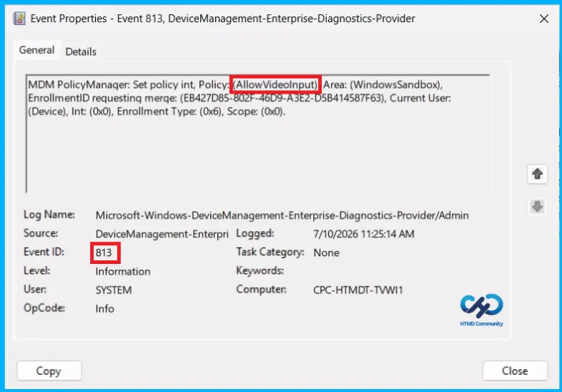The image size is (562, 392).
Task: Click the Level value Information
Action: [x=123, y=272]
